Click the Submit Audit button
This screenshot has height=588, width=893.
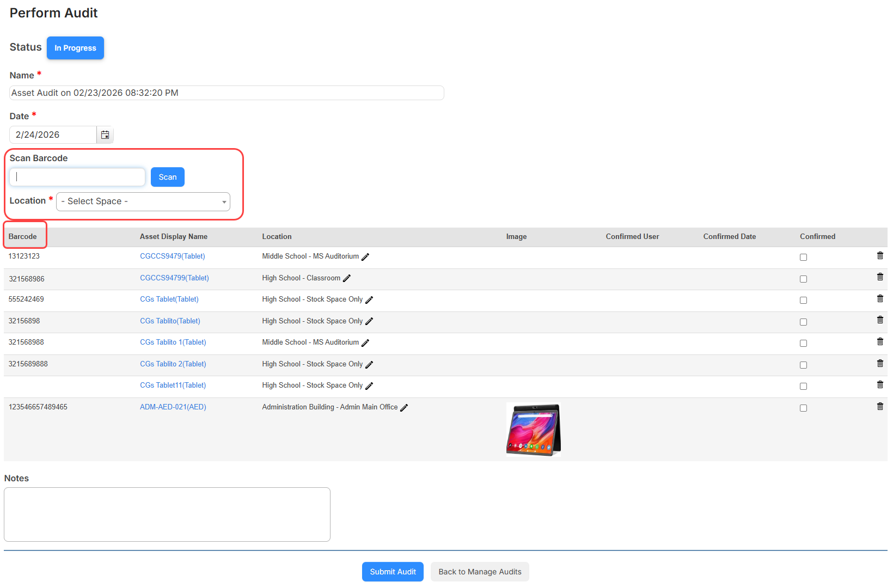(393, 572)
